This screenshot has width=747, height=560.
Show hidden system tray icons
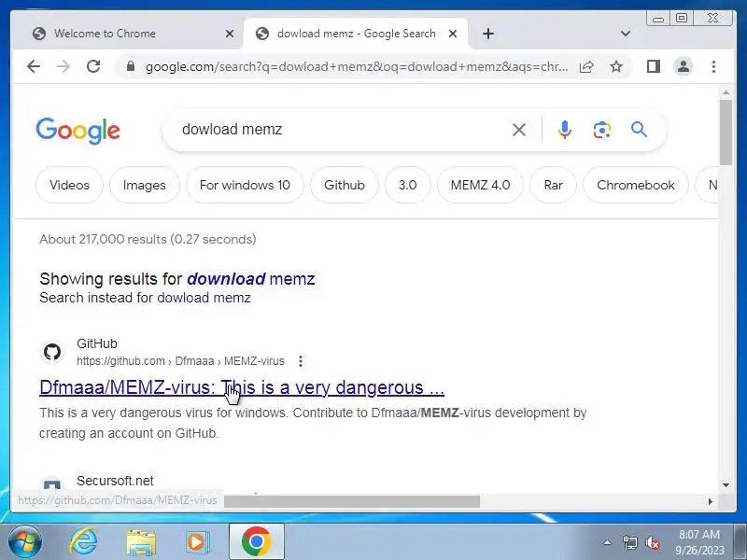pyautogui.click(x=608, y=542)
